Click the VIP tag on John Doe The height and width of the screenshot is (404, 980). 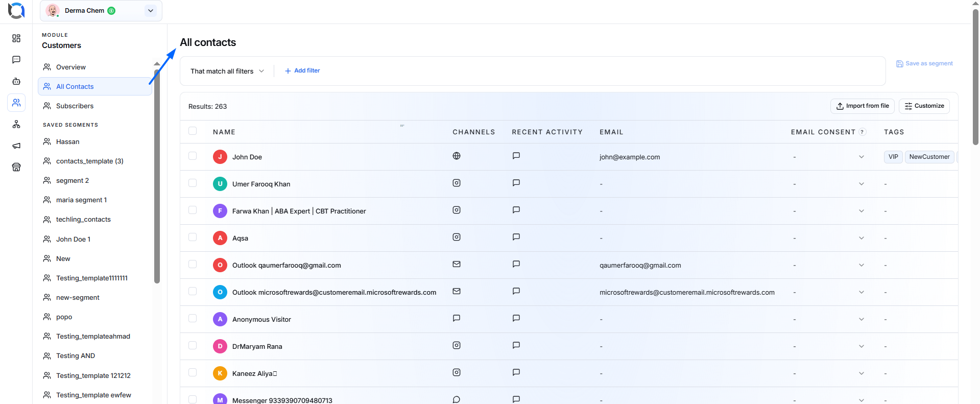click(x=893, y=157)
